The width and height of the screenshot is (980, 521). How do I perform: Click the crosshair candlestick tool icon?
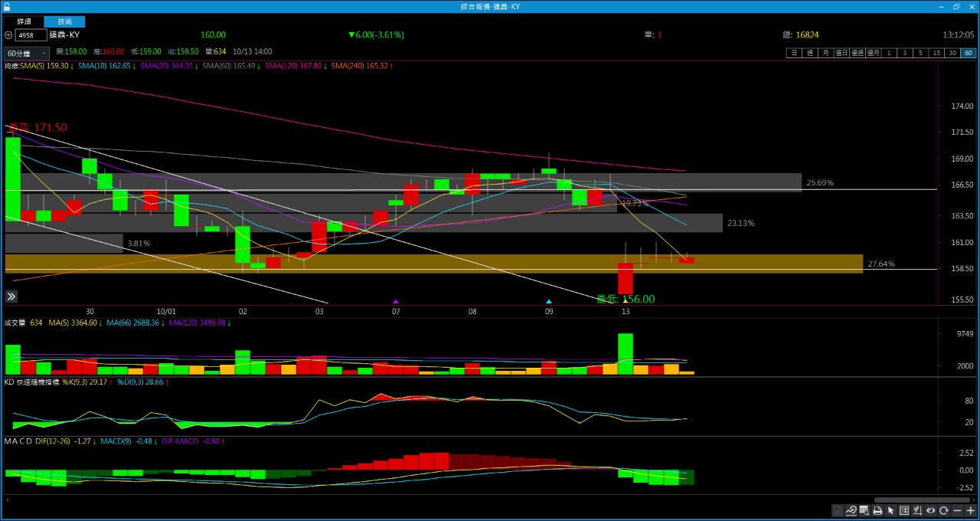(x=917, y=511)
